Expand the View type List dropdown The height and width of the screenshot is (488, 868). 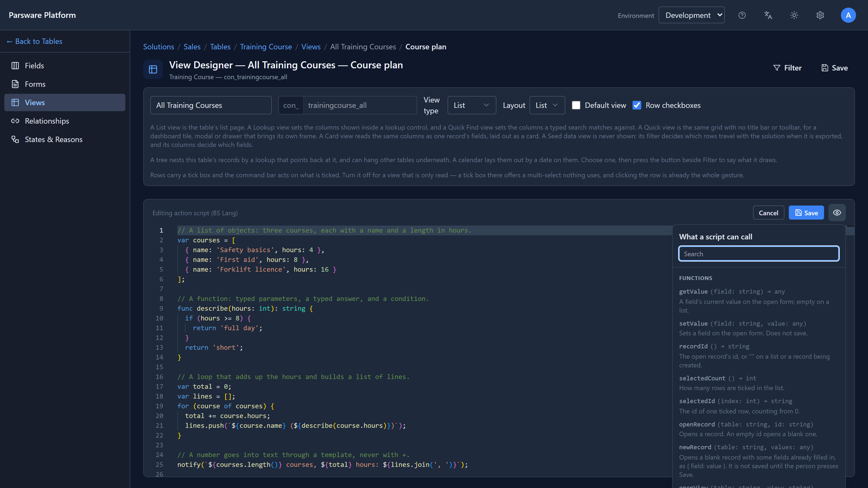471,105
